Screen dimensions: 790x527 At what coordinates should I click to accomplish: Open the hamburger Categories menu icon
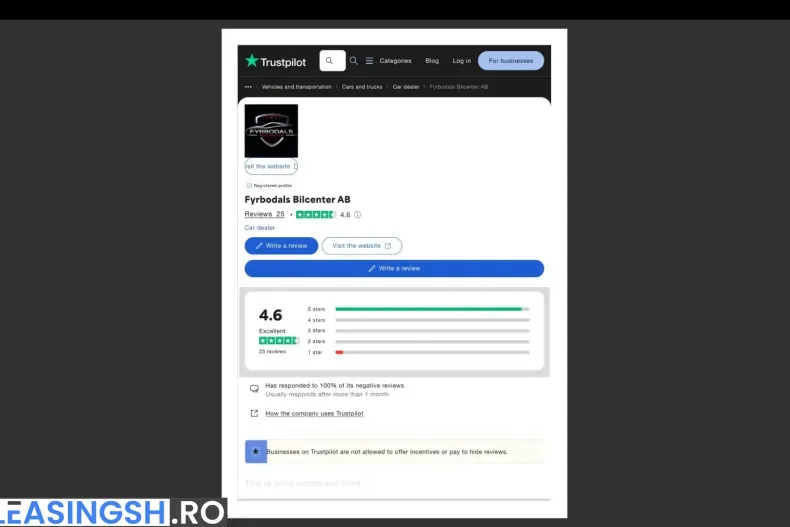point(369,61)
